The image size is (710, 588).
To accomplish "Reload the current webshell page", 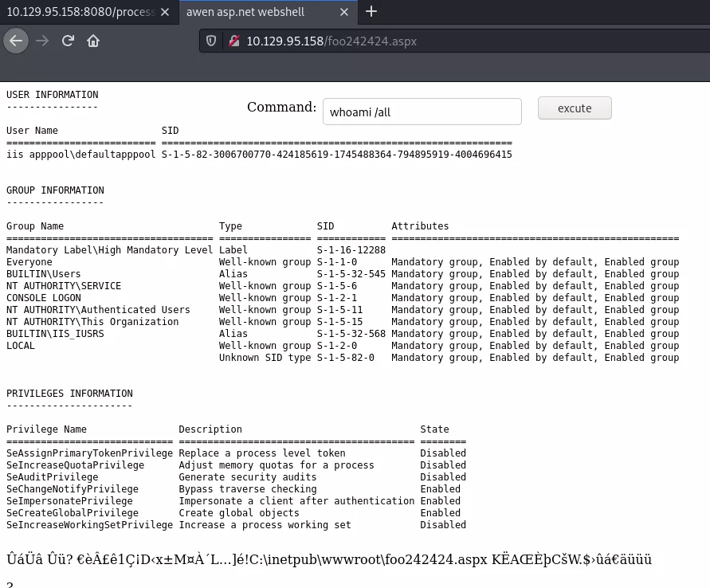I will pos(68,41).
